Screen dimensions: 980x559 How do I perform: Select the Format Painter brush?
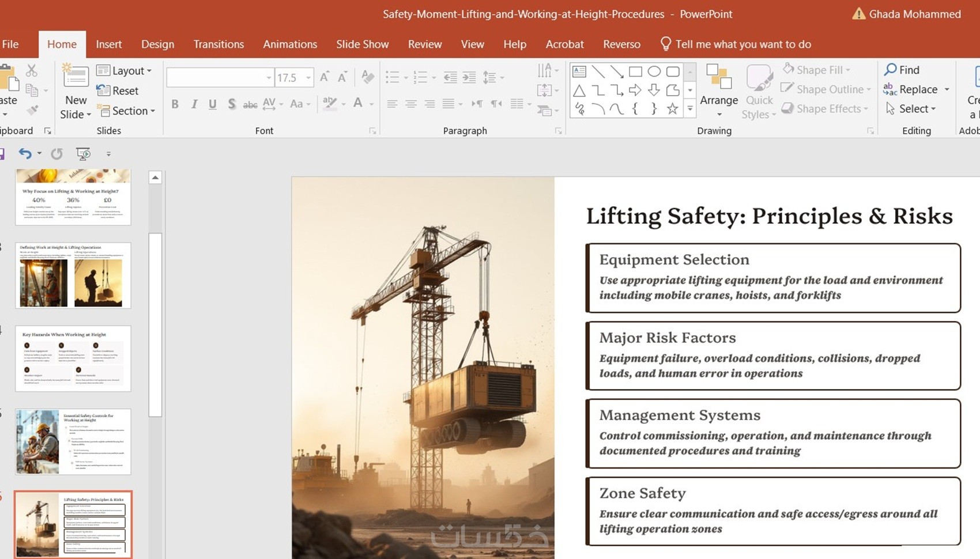pos(32,109)
